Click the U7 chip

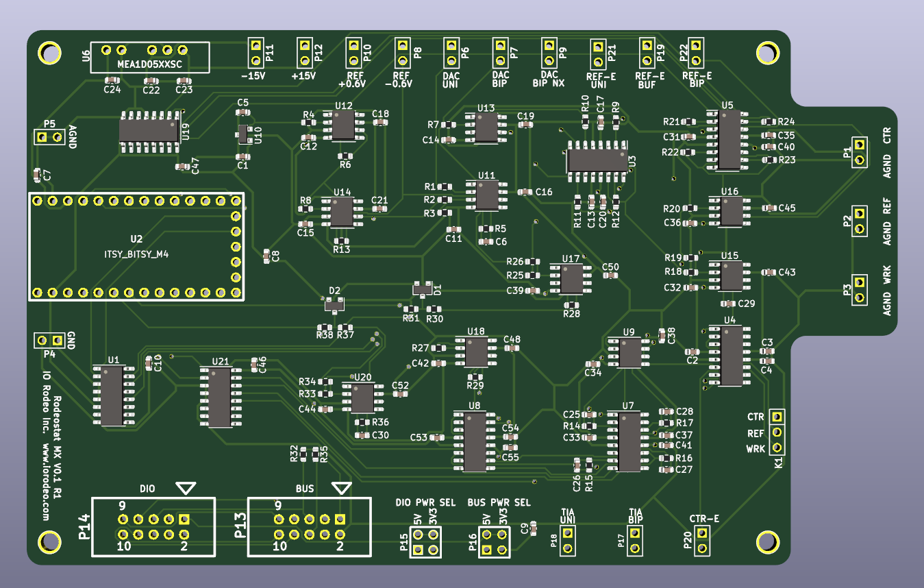click(628, 441)
